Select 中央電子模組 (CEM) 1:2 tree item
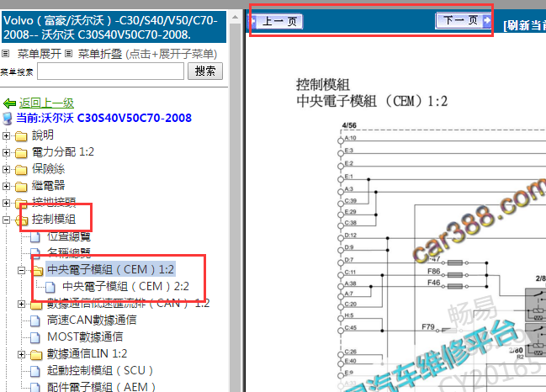Viewport: 546px width, 392px height. [110, 269]
